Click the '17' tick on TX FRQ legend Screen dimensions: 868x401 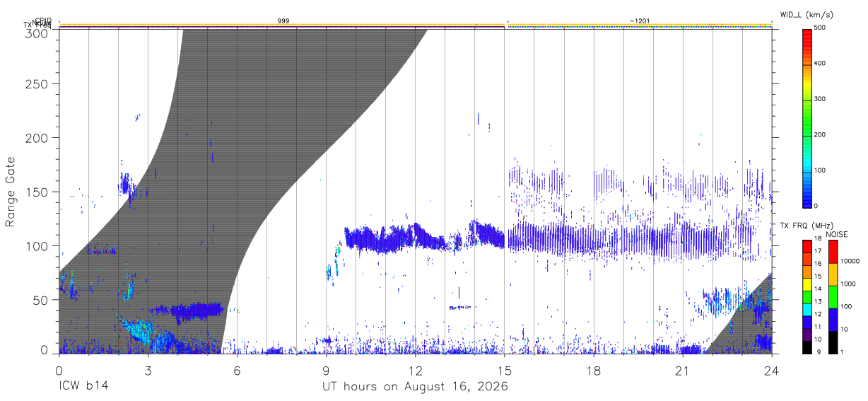coord(819,252)
